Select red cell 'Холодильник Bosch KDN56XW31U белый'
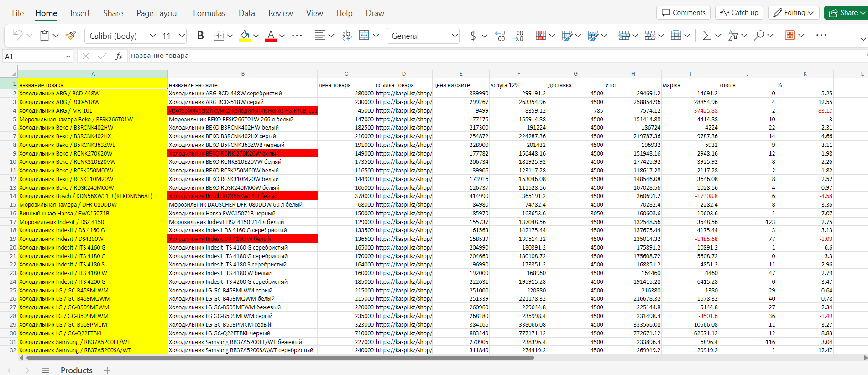This screenshot has width=868, height=375. point(243,196)
